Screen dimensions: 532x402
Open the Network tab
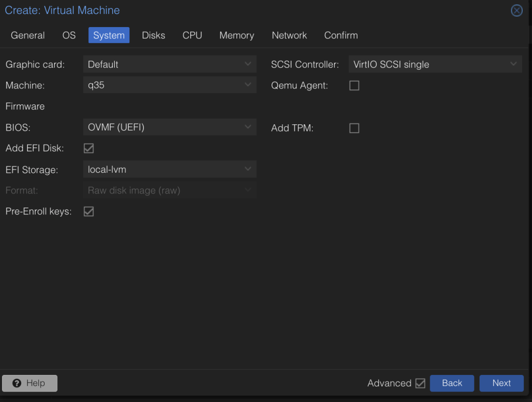tap(289, 35)
